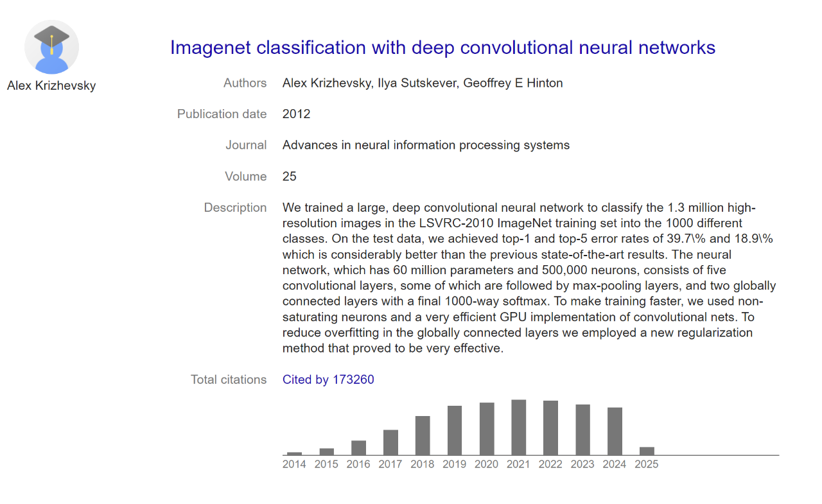Select the 2022 citation bar

tap(550, 428)
